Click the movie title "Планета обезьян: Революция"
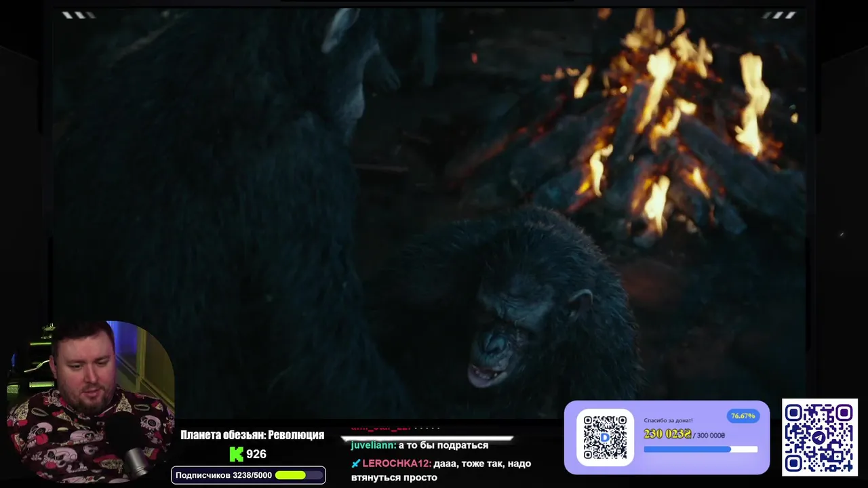Image resolution: width=868 pixels, height=488 pixels. click(252, 435)
